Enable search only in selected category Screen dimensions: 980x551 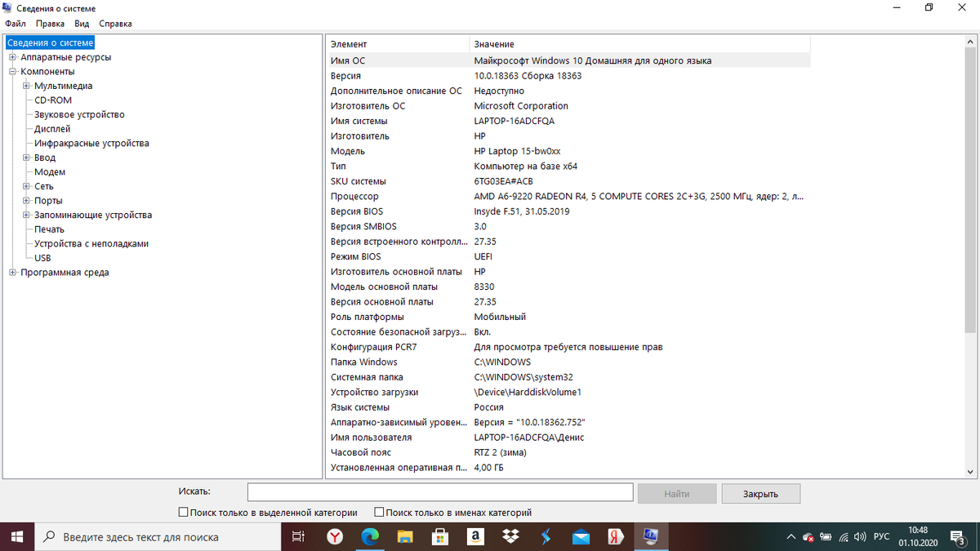click(x=183, y=513)
